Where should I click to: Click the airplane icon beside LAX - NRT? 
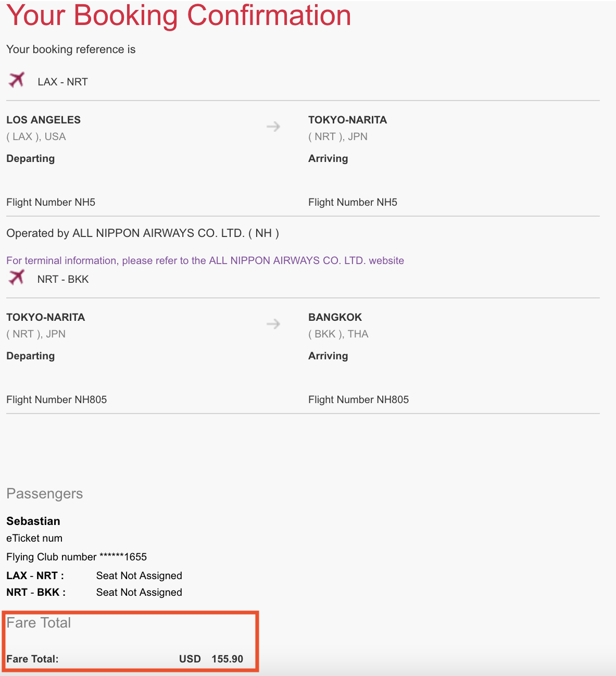(17, 80)
